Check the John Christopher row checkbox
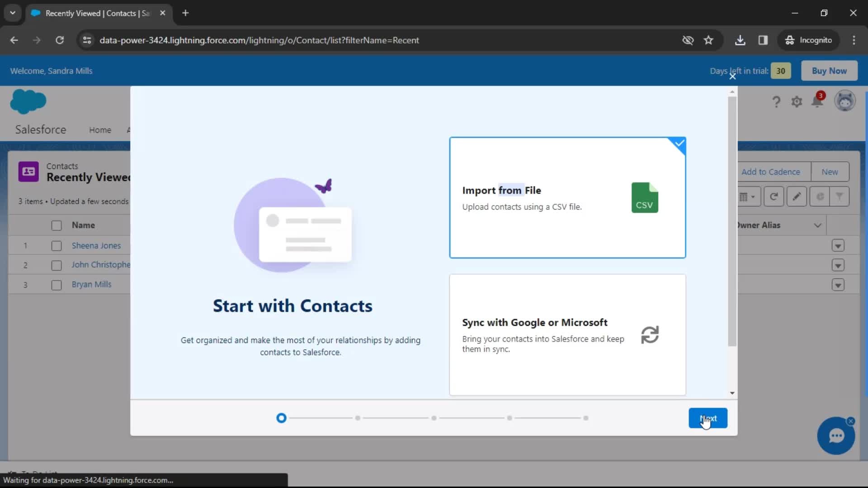Screen dimensions: 868x488 [57, 265]
